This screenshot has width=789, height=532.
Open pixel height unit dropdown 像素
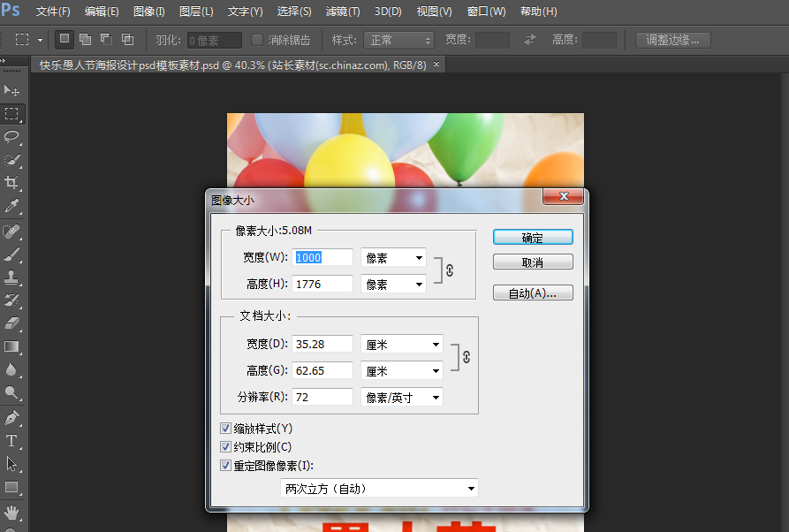393,285
